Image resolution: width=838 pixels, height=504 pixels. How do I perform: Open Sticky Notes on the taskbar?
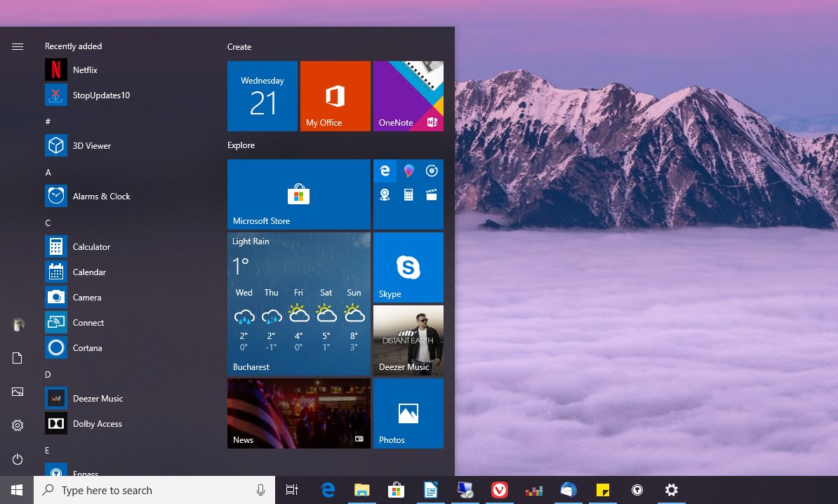coord(602,490)
